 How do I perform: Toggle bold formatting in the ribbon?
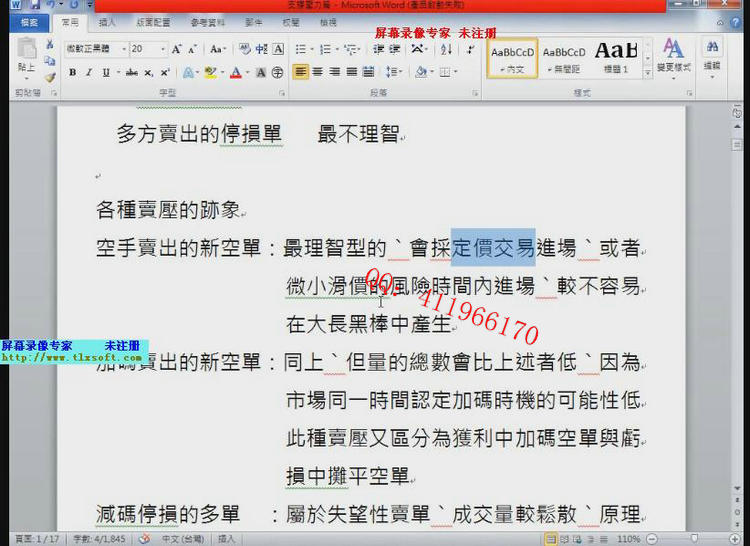73,72
